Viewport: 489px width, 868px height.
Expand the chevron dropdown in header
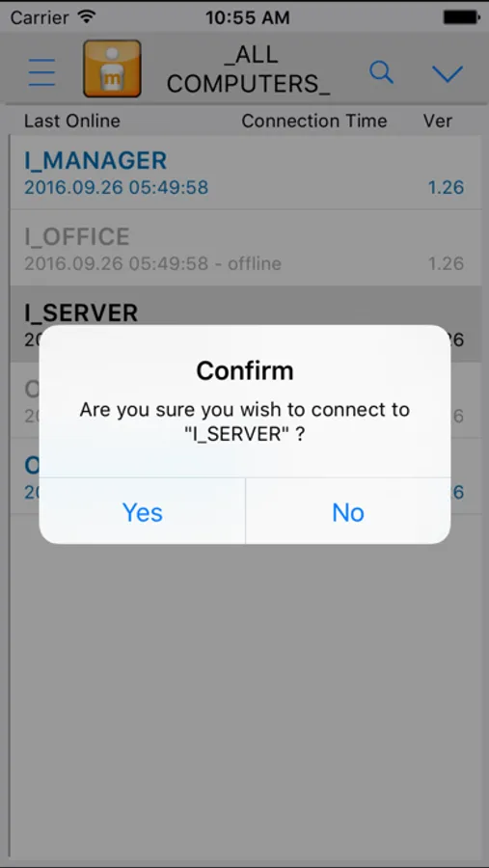click(448, 73)
